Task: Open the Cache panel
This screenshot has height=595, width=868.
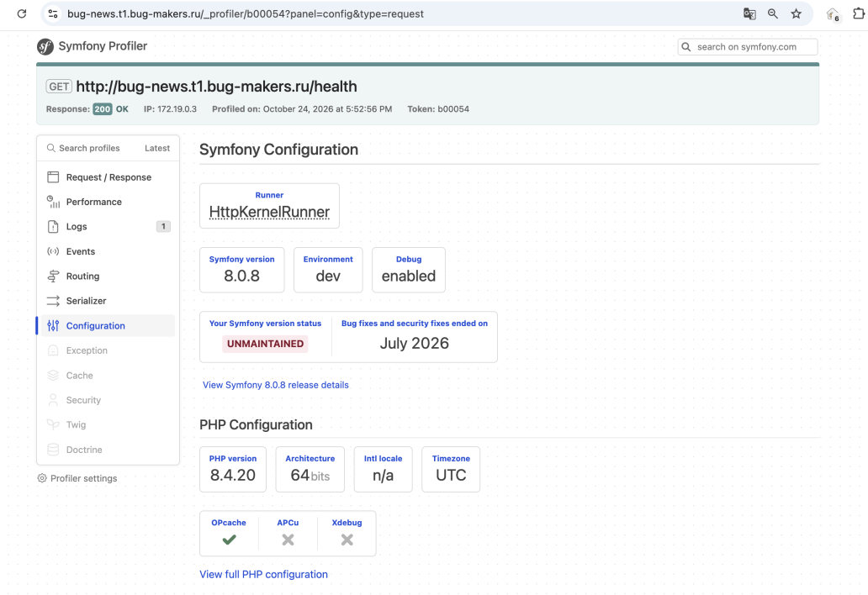Action: pyautogui.click(x=108, y=376)
